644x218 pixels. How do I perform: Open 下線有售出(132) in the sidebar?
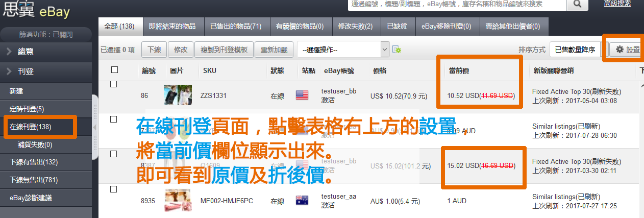click(46, 162)
